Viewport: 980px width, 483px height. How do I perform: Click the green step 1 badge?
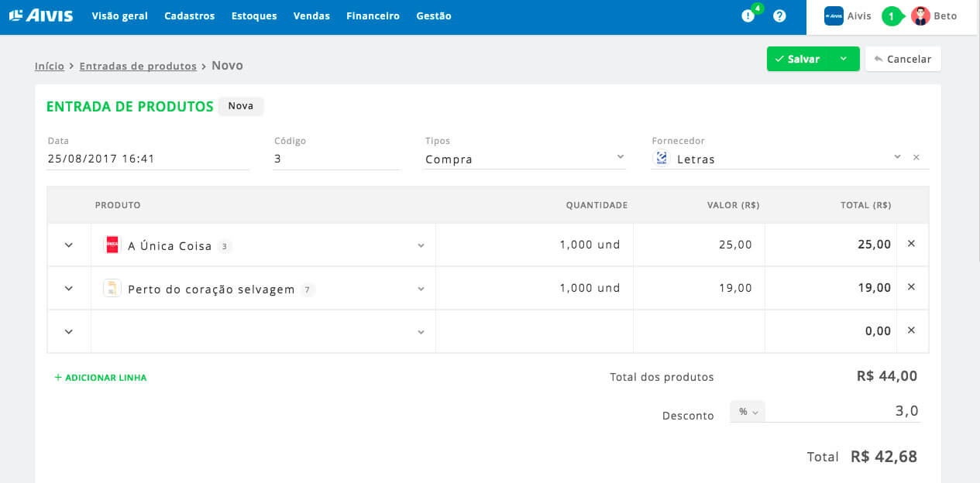tap(892, 15)
